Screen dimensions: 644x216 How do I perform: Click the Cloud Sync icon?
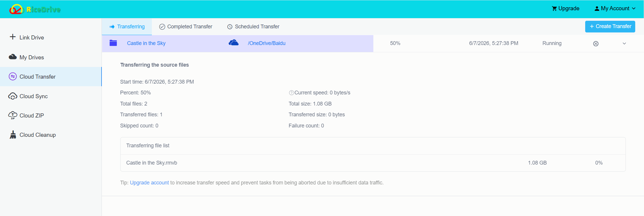[13, 96]
